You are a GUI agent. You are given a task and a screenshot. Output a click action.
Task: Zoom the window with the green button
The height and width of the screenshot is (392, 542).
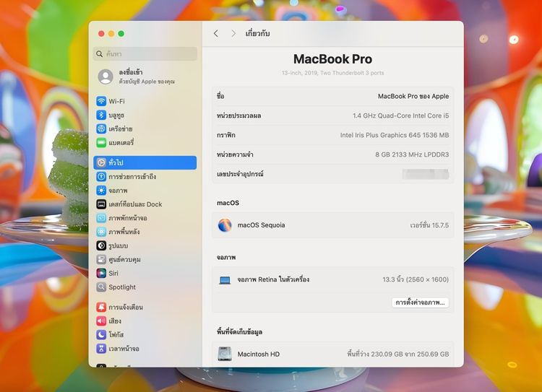tap(121, 33)
